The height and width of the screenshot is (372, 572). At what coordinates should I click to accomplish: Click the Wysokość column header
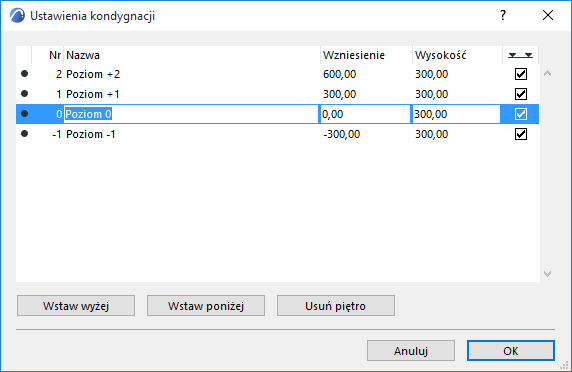tap(441, 55)
